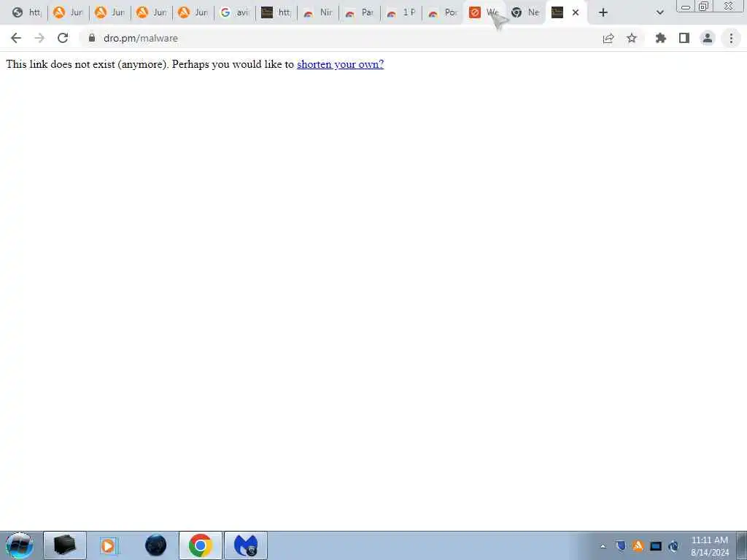Click the Google Chrome taskbar icon
This screenshot has height=560, width=747.
coord(201,545)
